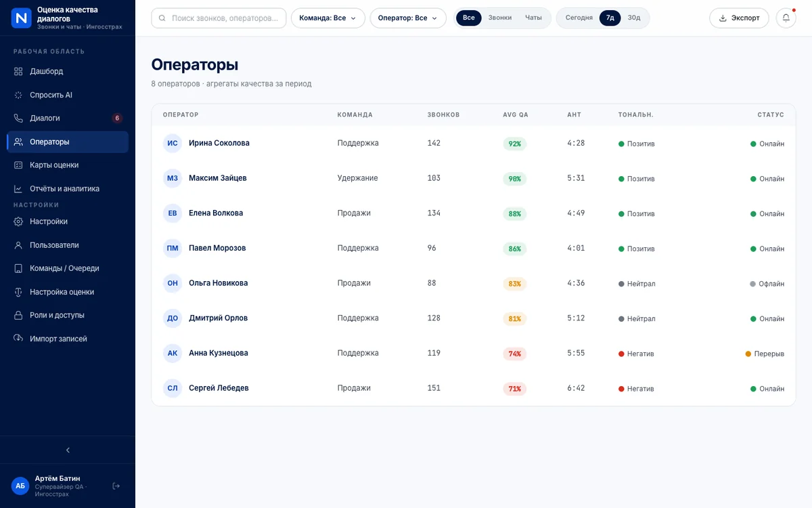Click Нейтрал tone for Дмитрий Орлов
The height and width of the screenshot is (508, 812).
[637, 318]
